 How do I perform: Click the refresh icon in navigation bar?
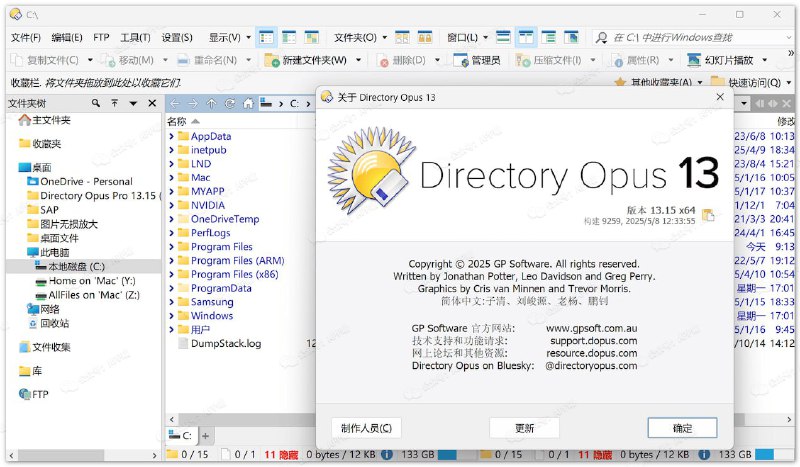(229, 103)
